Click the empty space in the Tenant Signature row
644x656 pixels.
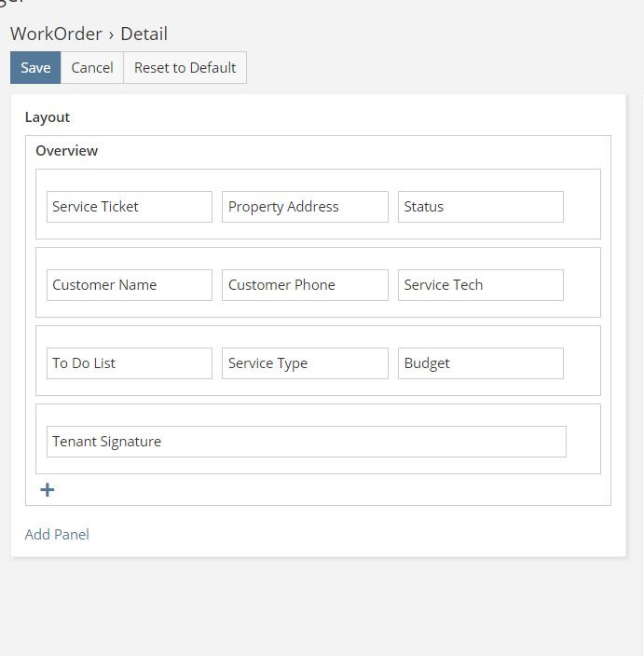tap(582, 442)
